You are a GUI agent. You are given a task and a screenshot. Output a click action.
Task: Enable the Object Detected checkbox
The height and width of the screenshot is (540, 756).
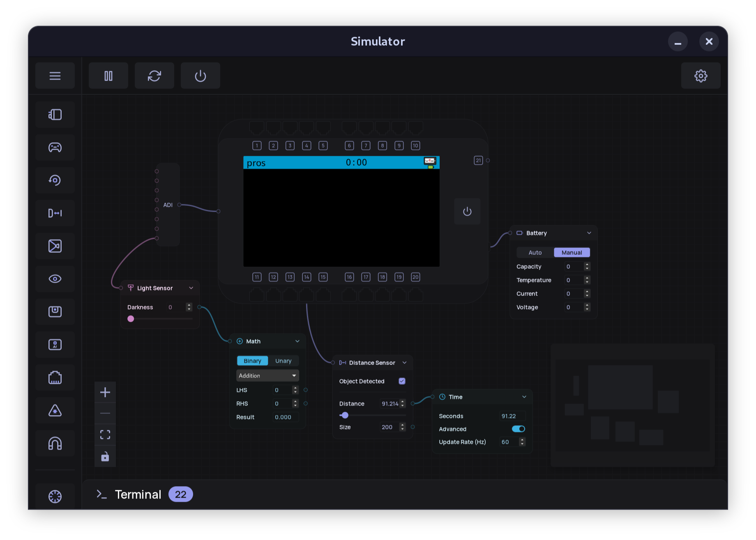pos(402,381)
